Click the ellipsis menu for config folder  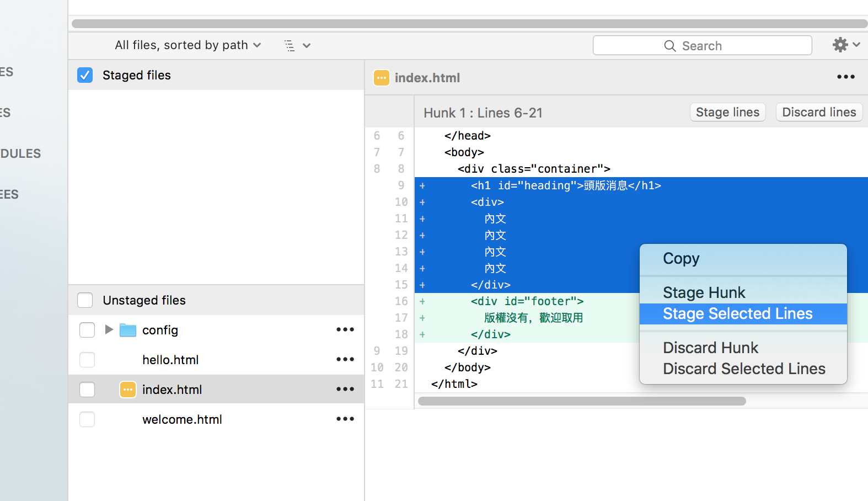pos(345,330)
